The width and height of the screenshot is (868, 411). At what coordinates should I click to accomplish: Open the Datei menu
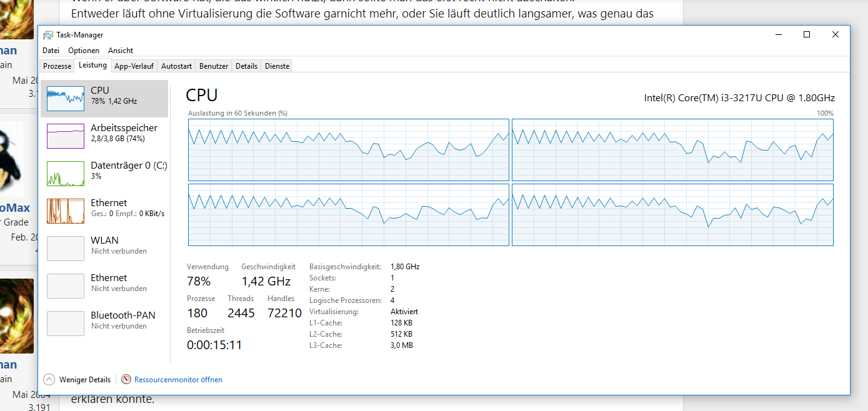[51, 50]
